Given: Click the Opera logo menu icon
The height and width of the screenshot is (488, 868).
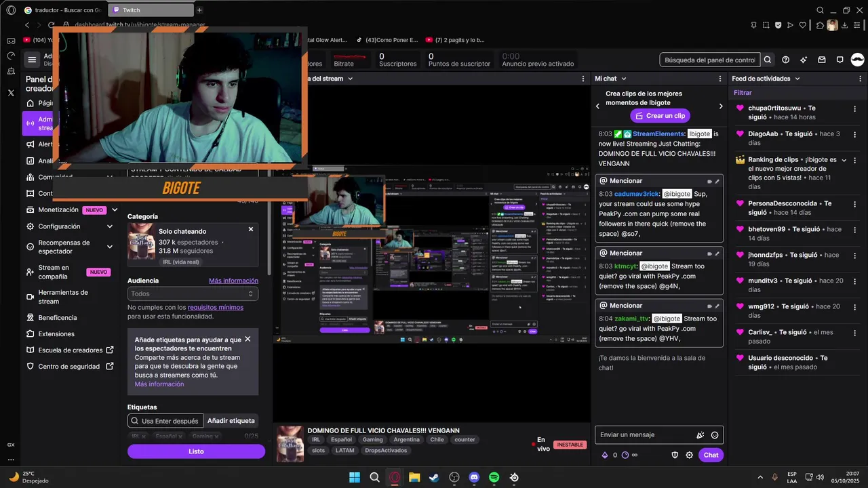Looking at the screenshot, I should point(11,10).
